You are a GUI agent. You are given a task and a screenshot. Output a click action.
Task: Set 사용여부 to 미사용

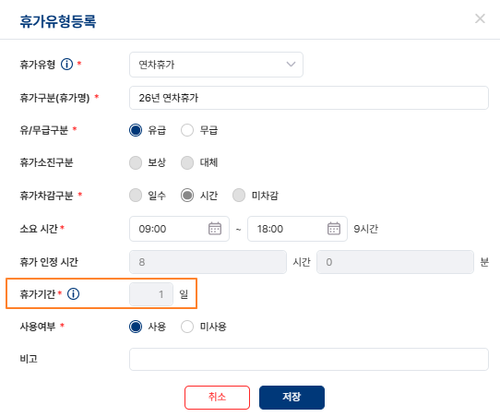187,326
